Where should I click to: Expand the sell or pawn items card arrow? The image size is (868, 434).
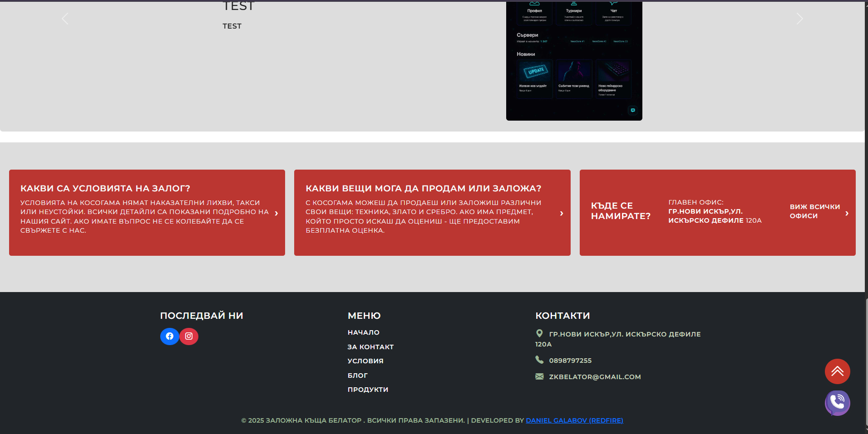coord(562,213)
